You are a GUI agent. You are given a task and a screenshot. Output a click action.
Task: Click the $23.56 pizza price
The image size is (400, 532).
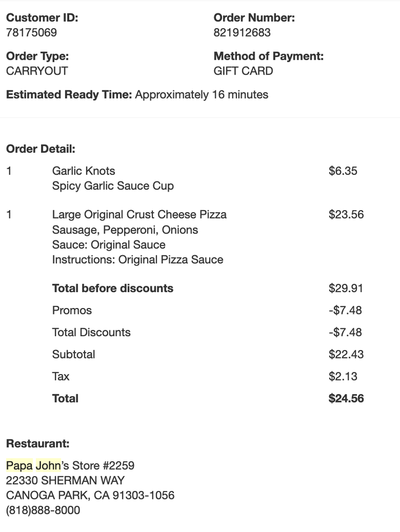346,214
